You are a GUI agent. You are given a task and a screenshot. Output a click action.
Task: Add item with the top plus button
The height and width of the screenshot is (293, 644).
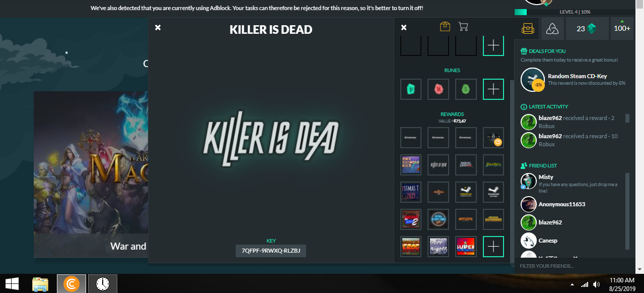(493, 45)
